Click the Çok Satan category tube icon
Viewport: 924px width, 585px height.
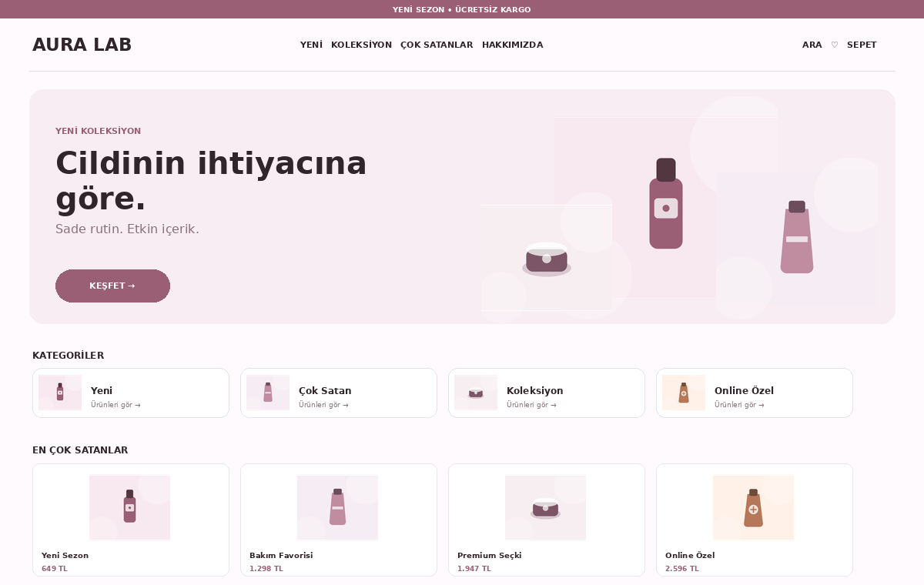click(268, 393)
